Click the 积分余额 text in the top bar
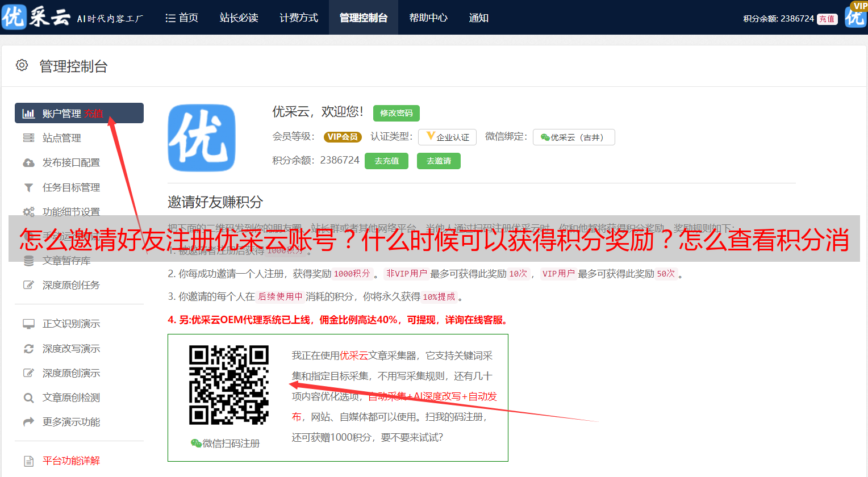 [778, 19]
